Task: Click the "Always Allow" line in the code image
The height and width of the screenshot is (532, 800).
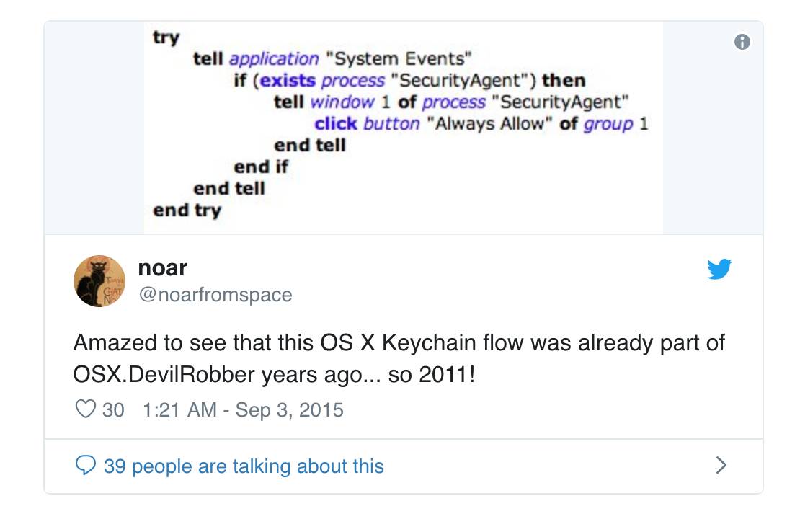Action: point(481,123)
